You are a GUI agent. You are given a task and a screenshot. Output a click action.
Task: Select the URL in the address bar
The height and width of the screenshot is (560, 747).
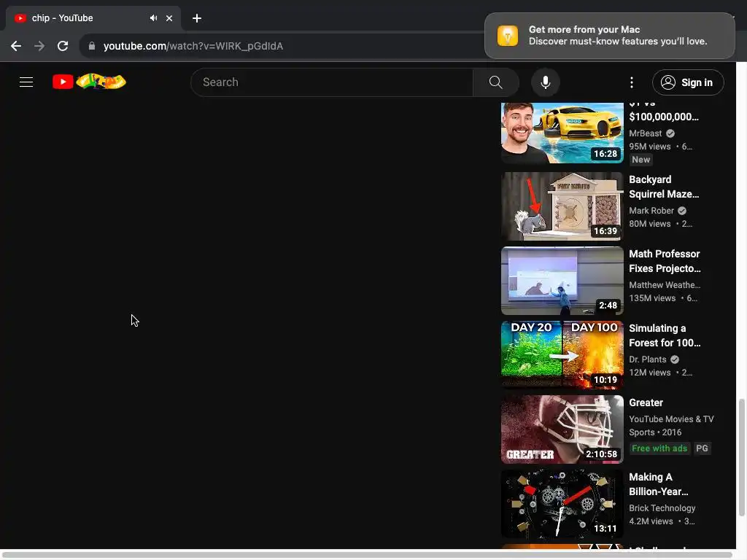193,46
